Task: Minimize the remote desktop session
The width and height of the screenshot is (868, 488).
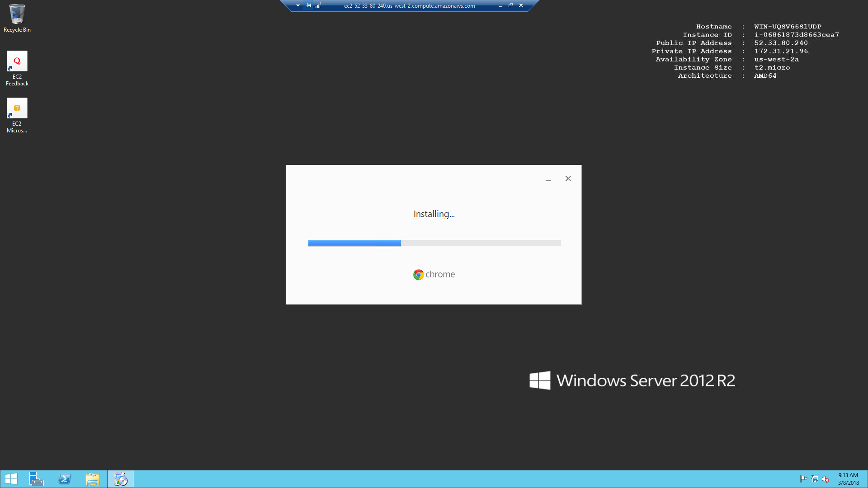Action: point(500,6)
